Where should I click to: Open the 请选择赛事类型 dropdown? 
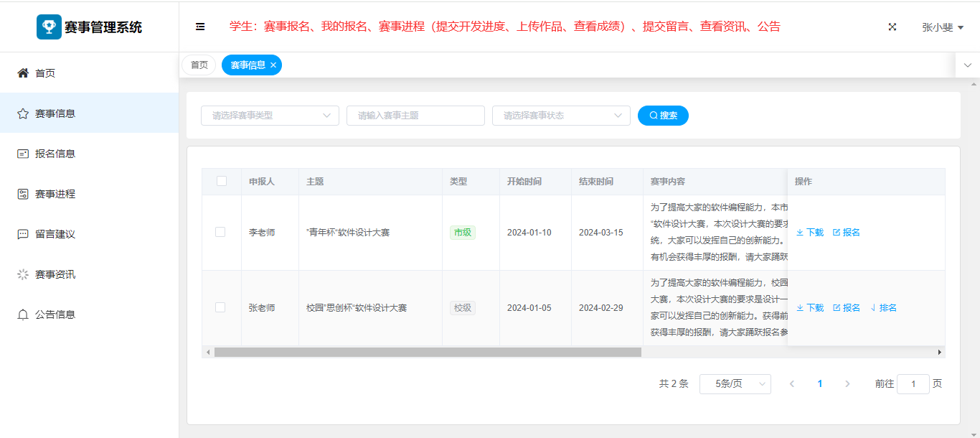[270, 116]
